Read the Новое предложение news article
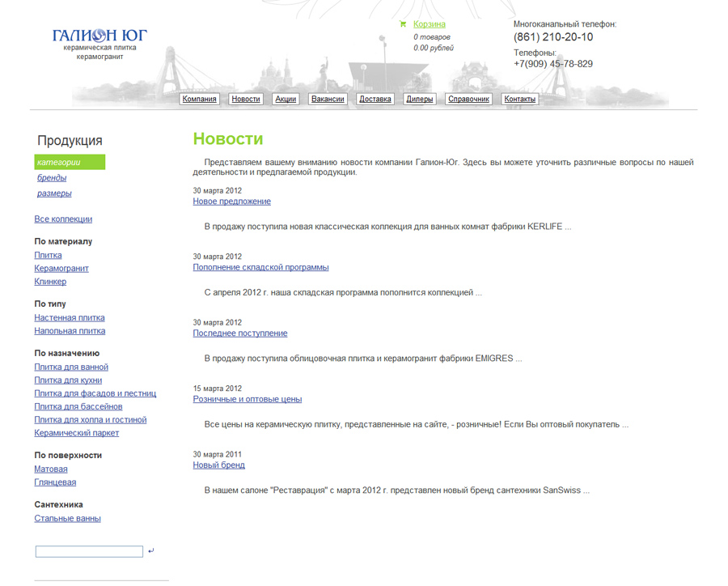The image size is (728, 586). tap(231, 202)
